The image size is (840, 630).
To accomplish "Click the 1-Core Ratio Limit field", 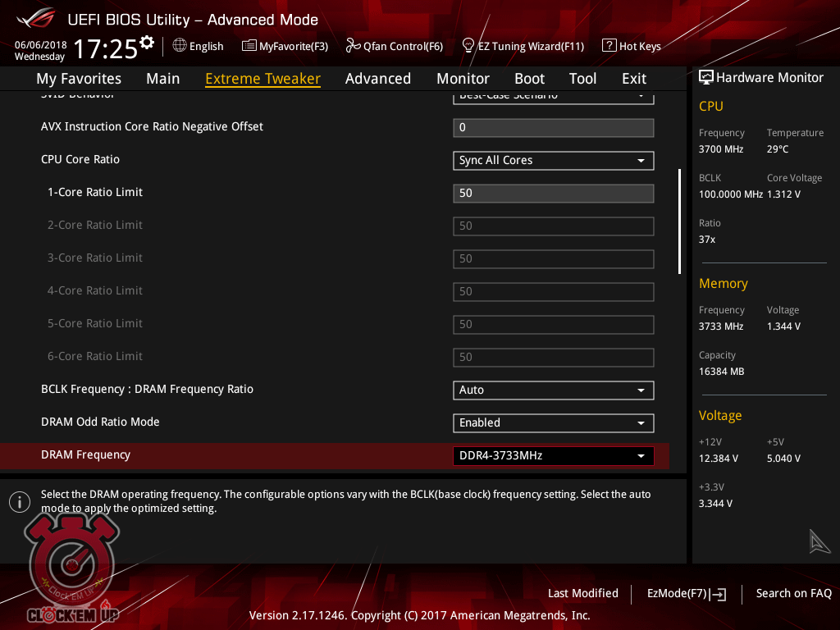I will coord(553,194).
